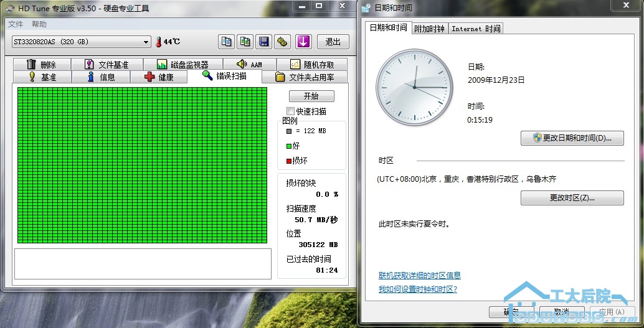This screenshot has width=644, height=328.
Task: Open the 文件 menu
Action: coord(16,24)
